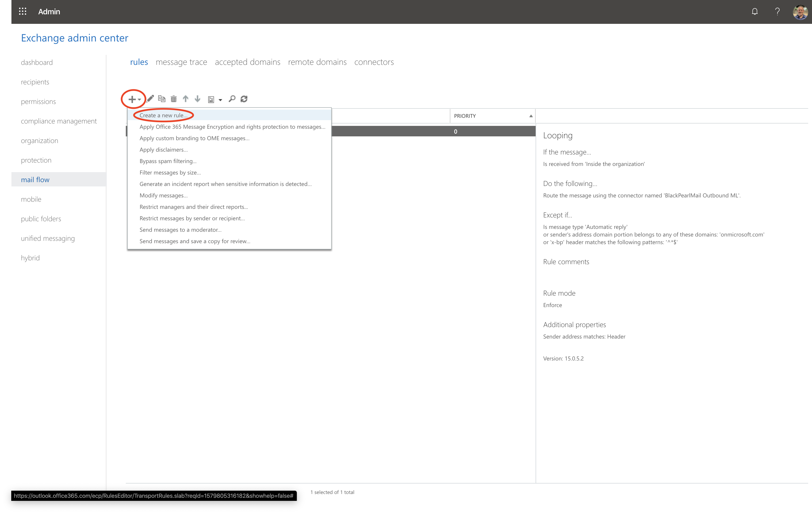Image resolution: width=812 pixels, height=514 pixels.
Task: Open notifications bell icon
Action: click(755, 11)
